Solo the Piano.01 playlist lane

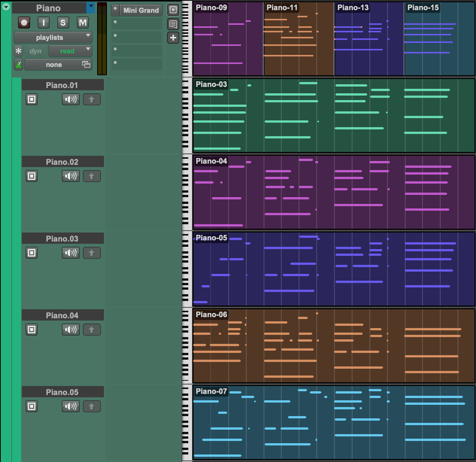32,99
